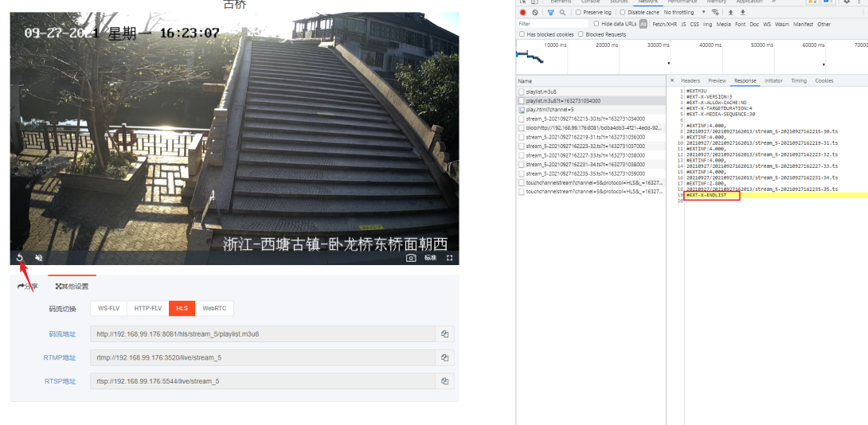This screenshot has width=868, height=425.
Task: Select stream_5-20210927162215-30.ts request
Action: (591, 119)
